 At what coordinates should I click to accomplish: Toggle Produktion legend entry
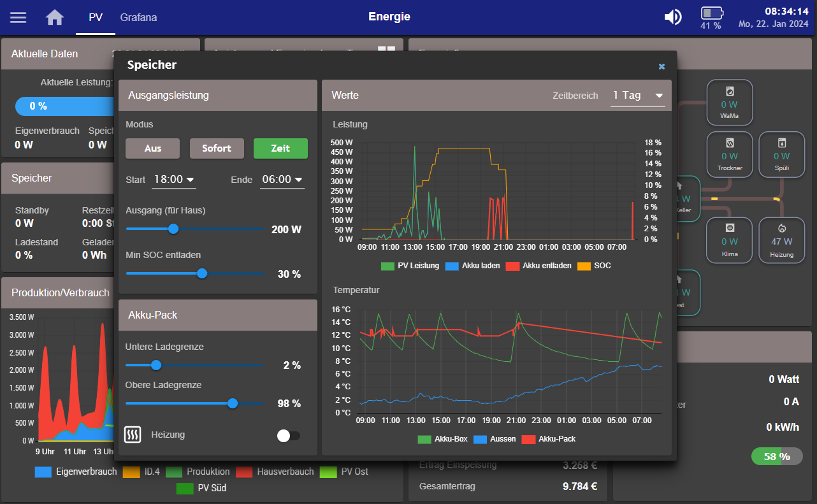[198, 472]
